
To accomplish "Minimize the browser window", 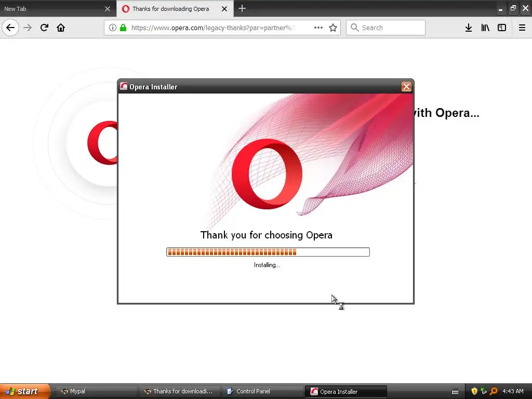I will point(500,9).
